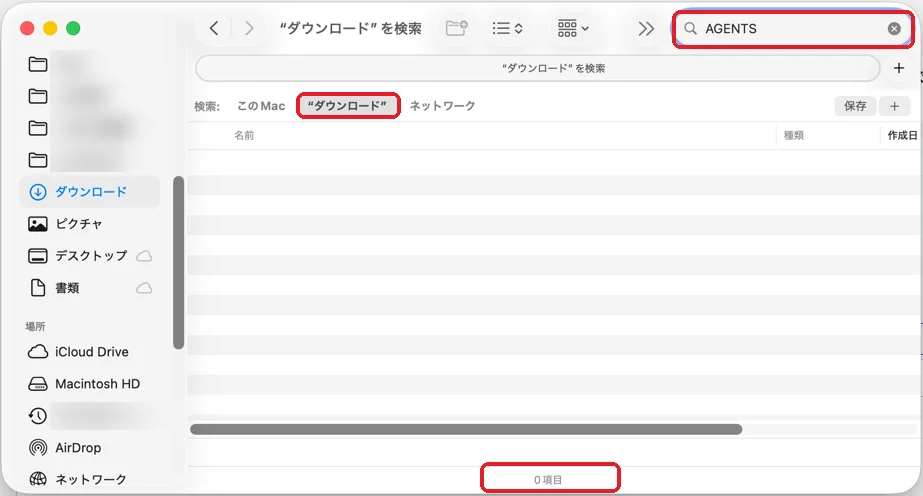Screen dimensions: 923x496
Task: Click the 場所 section header
Action: coord(35,327)
